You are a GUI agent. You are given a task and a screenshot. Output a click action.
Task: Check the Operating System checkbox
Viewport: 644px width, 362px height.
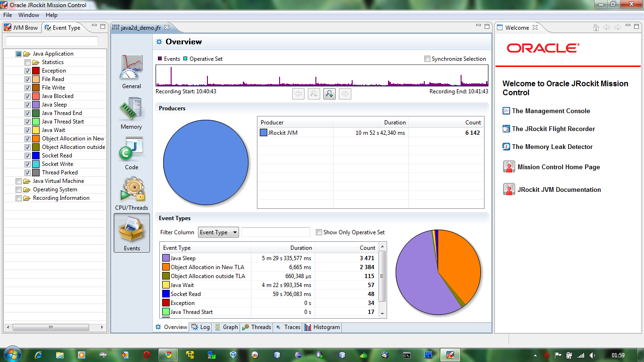[x=19, y=189]
